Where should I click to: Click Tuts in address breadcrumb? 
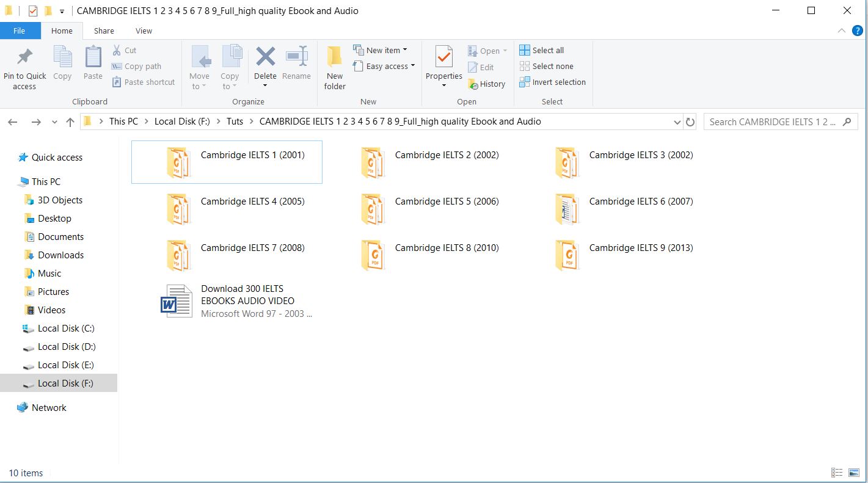[235, 122]
